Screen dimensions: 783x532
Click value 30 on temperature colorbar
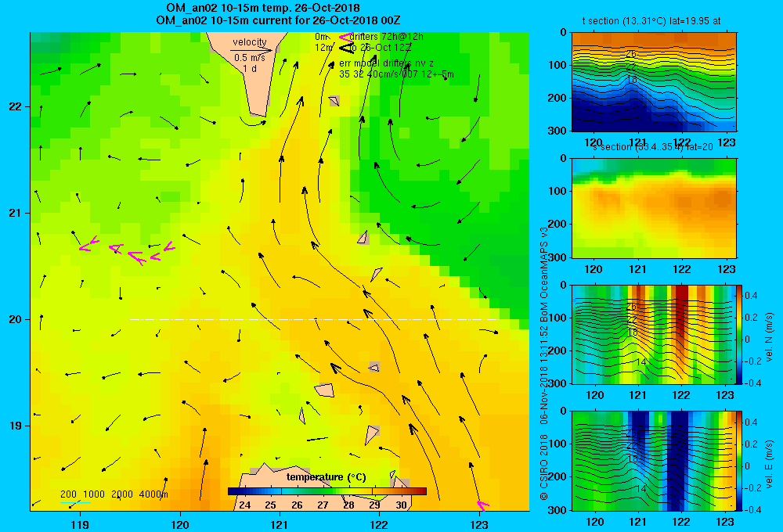pyautogui.click(x=402, y=505)
